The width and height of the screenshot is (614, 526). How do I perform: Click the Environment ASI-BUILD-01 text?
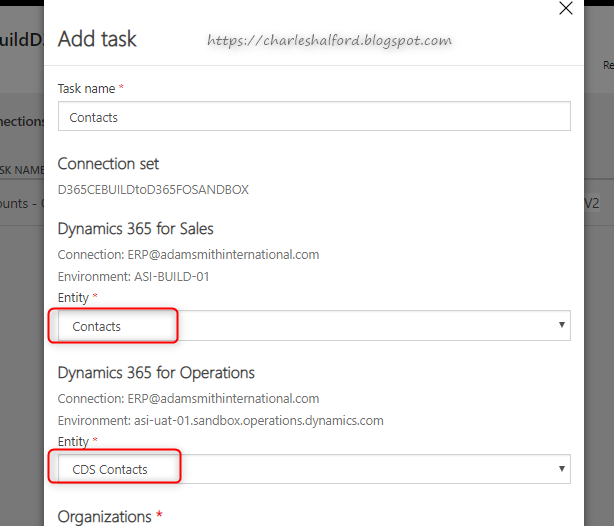133,276
